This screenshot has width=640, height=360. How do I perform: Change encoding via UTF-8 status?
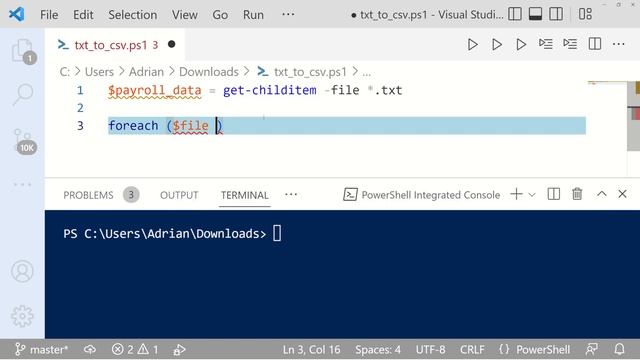tap(430, 349)
